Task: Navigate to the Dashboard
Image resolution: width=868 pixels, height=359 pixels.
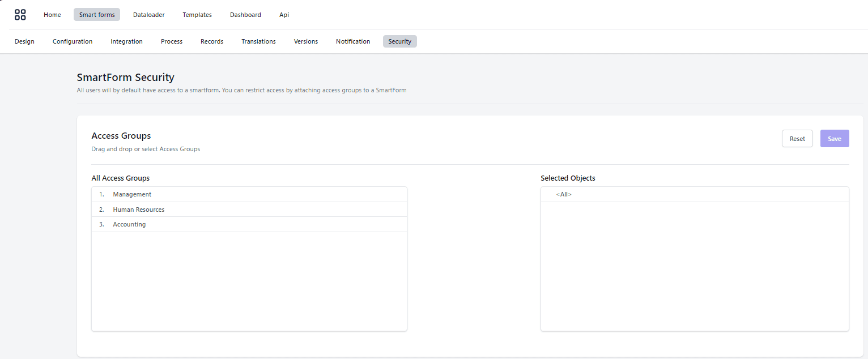Action: (245, 15)
